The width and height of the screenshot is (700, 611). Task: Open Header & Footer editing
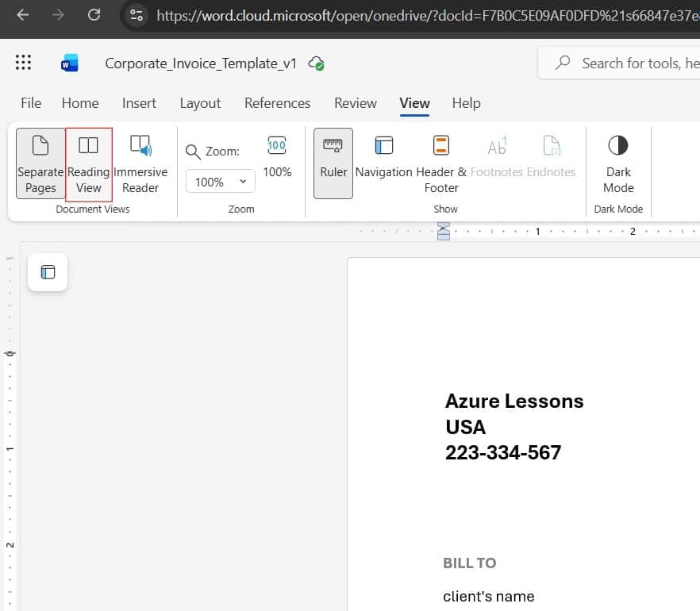pos(441,163)
